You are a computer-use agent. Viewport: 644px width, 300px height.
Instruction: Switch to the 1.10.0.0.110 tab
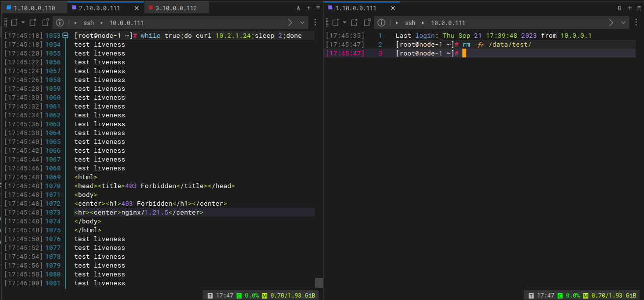pyautogui.click(x=34, y=8)
